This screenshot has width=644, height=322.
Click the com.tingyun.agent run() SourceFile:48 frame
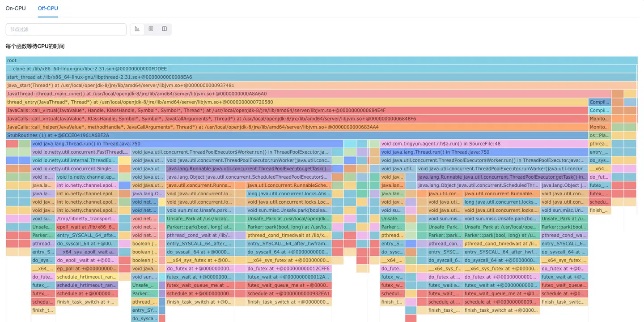483,144
